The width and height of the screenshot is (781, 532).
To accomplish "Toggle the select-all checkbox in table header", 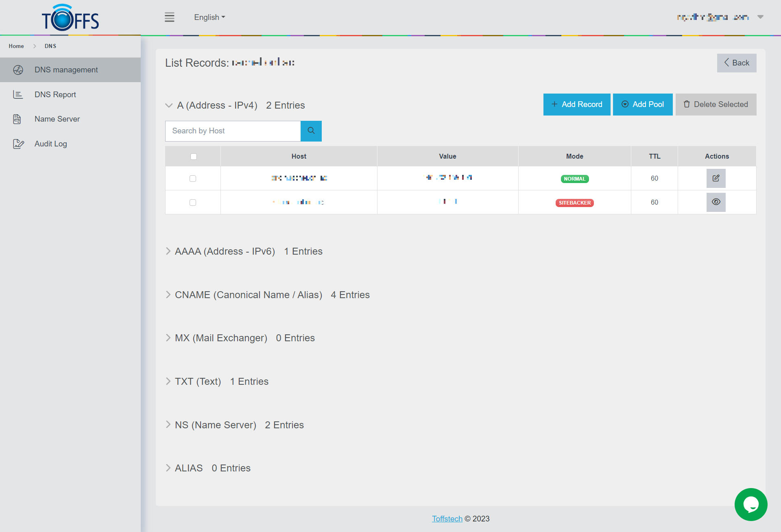I will 194,157.
